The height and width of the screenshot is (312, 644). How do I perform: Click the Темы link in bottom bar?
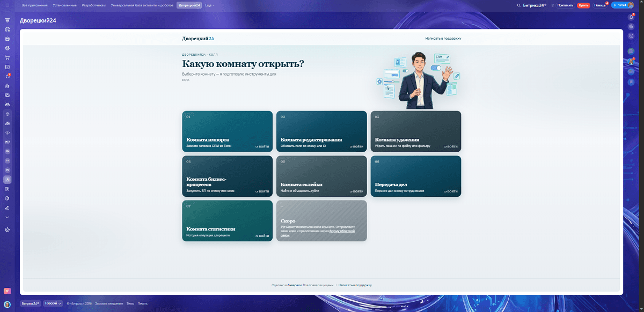click(x=130, y=303)
